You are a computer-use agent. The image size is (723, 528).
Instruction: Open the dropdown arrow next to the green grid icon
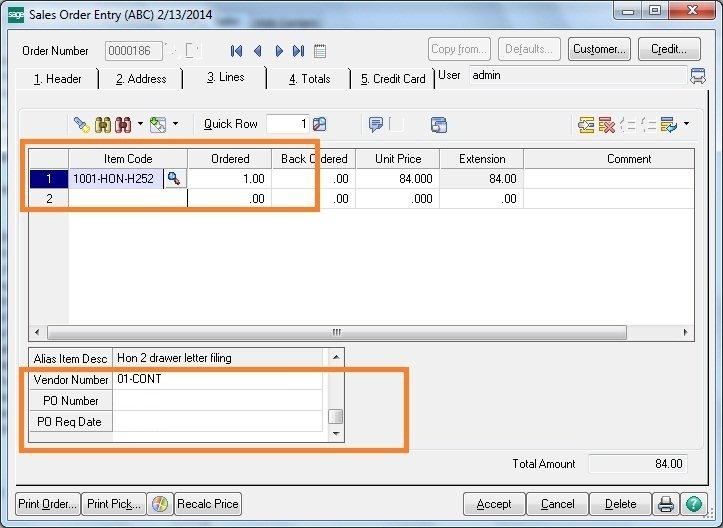175,124
